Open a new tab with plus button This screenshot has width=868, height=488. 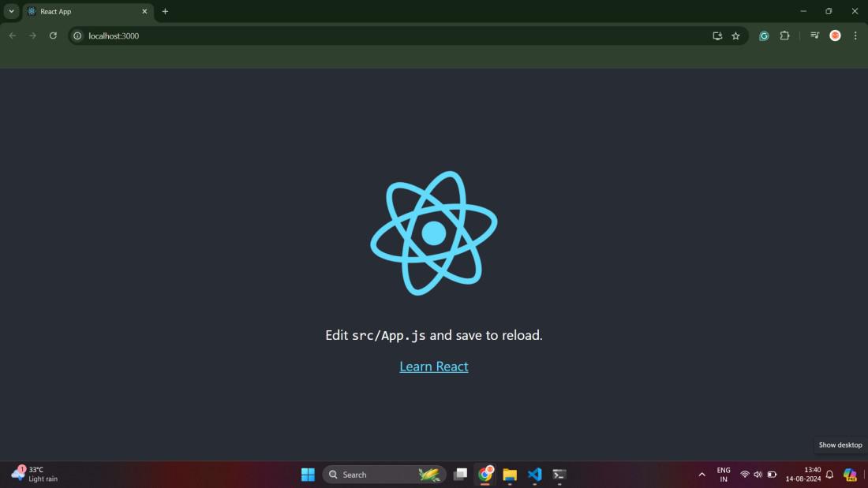click(165, 11)
